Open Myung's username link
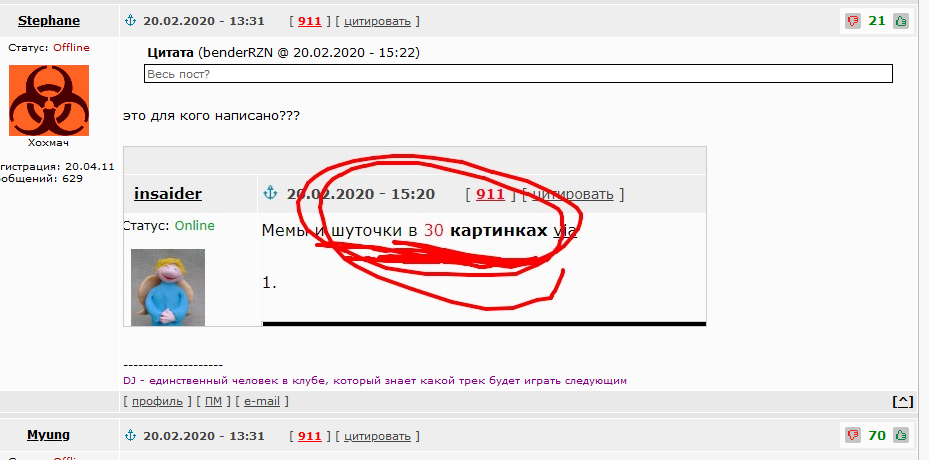Image resolution: width=929 pixels, height=460 pixels. point(49,435)
